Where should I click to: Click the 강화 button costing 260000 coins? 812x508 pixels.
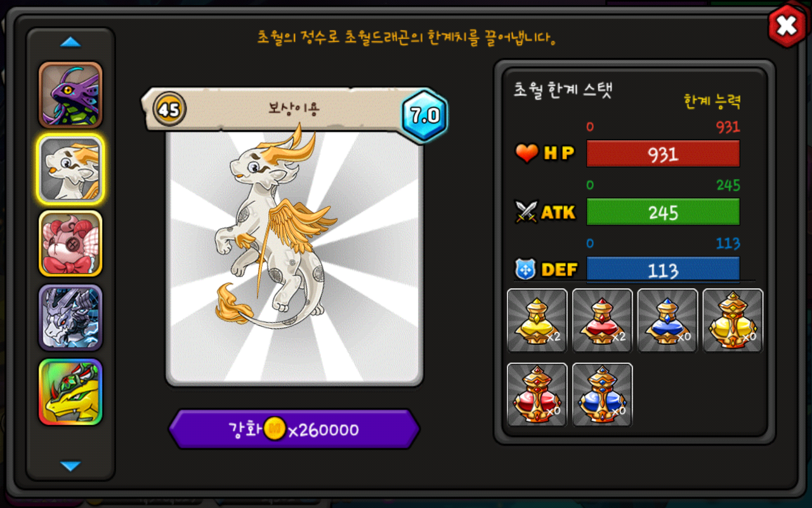294,430
